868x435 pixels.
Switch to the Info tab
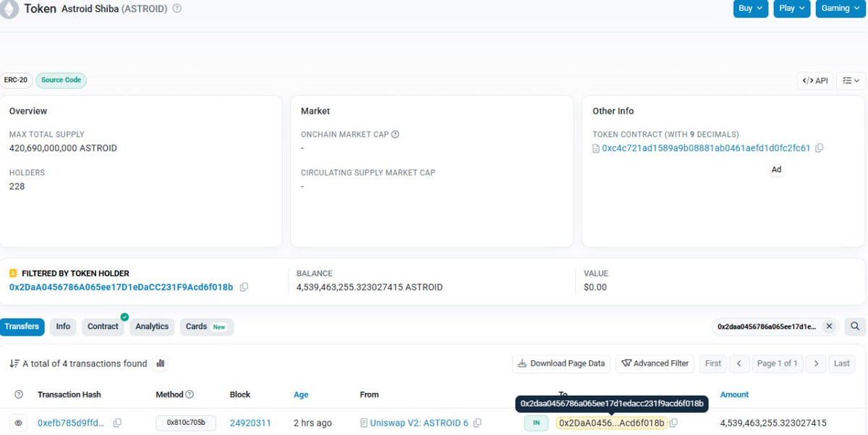[x=64, y=326]
